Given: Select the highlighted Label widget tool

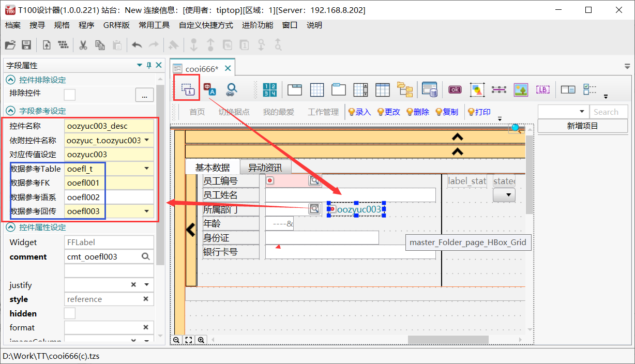Looking at the screenshot, I should (186, 88).
